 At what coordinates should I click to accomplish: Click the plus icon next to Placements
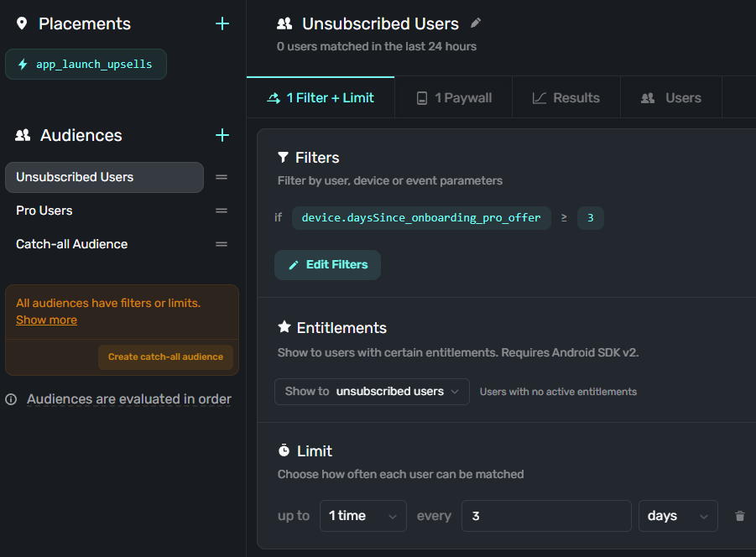tap(222, 23)
